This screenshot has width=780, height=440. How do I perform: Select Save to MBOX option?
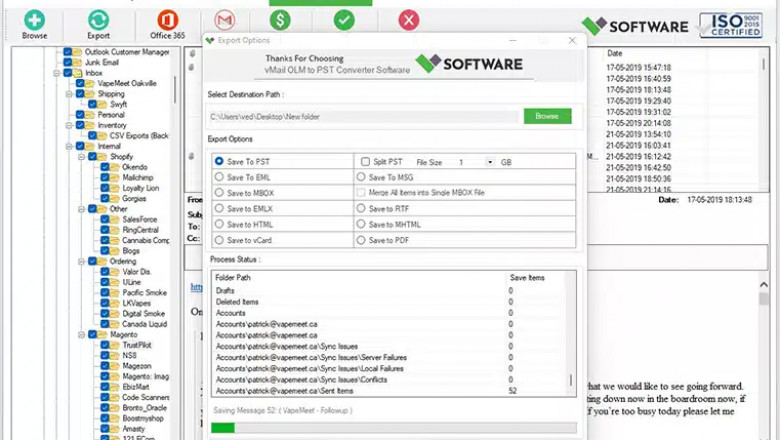tap(219, 192)
